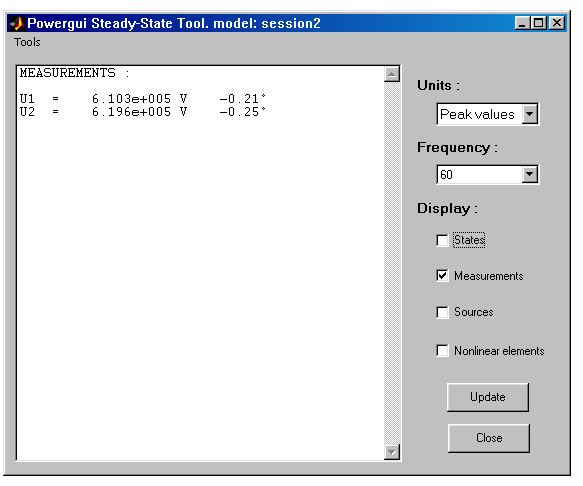Click the frequency field showing 60
This screenshot has height=486, width=583.
coord(479,174)
